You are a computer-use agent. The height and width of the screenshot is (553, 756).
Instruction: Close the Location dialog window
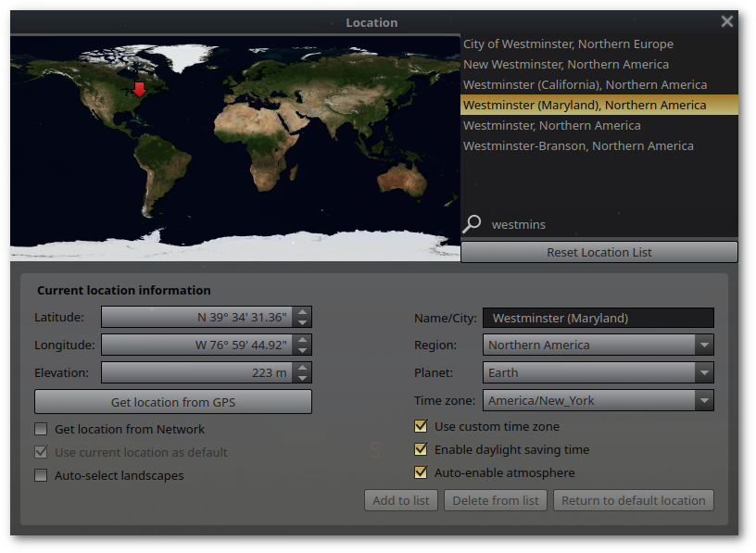tap(727, 21)
